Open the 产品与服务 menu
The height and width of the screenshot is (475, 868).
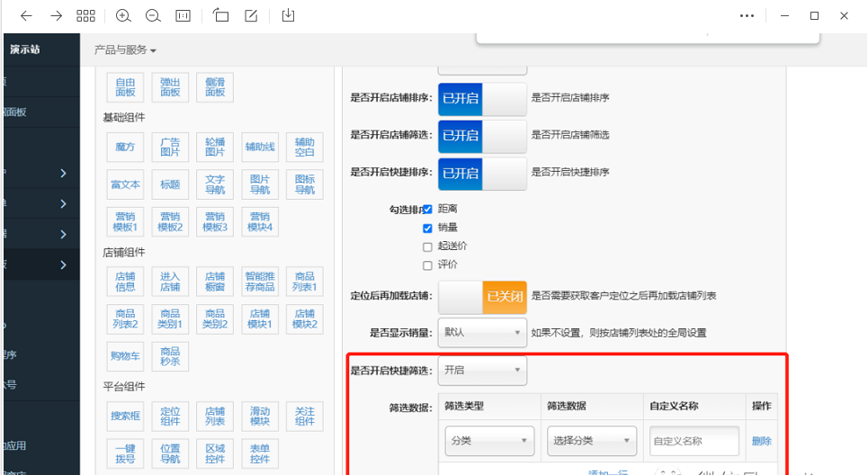coord(125,50)
